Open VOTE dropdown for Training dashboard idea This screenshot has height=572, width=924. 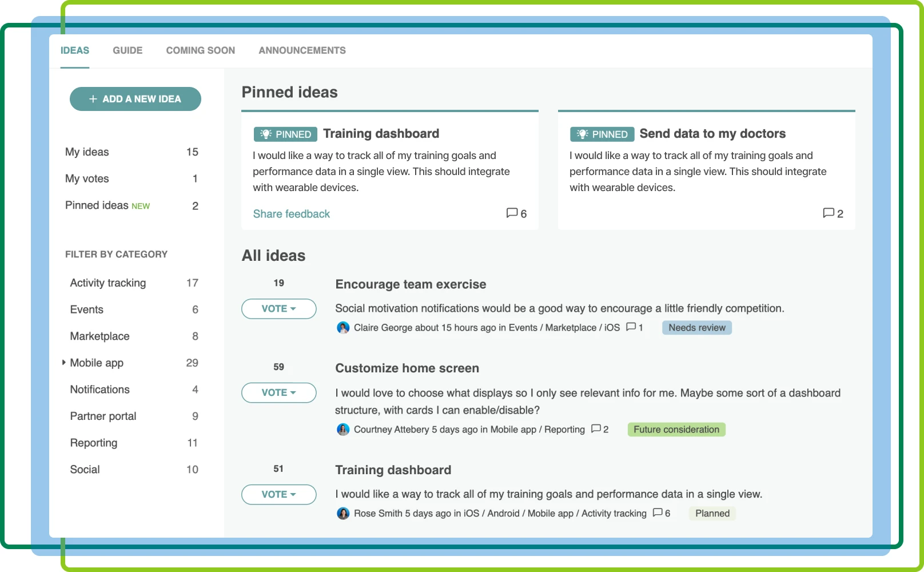278,495
